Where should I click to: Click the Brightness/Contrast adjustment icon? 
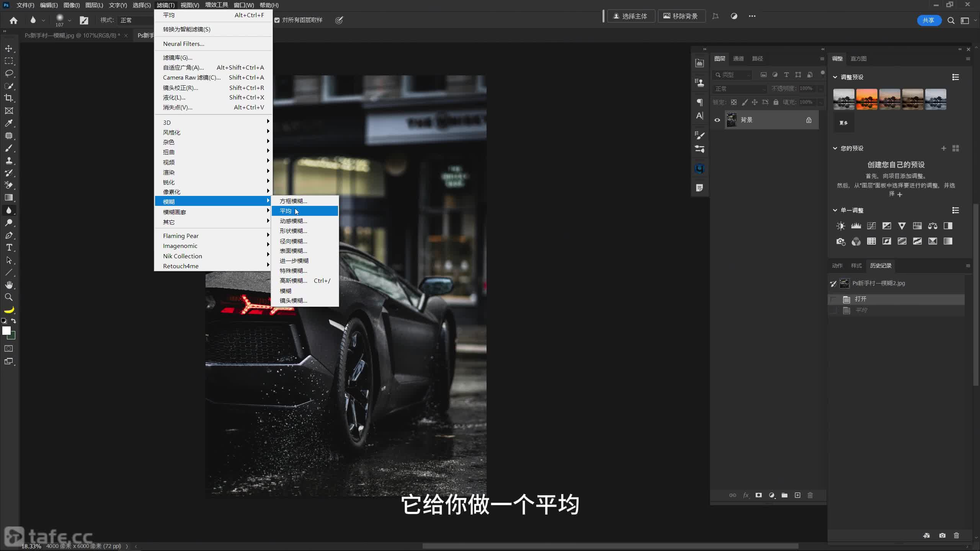point(841,226)
